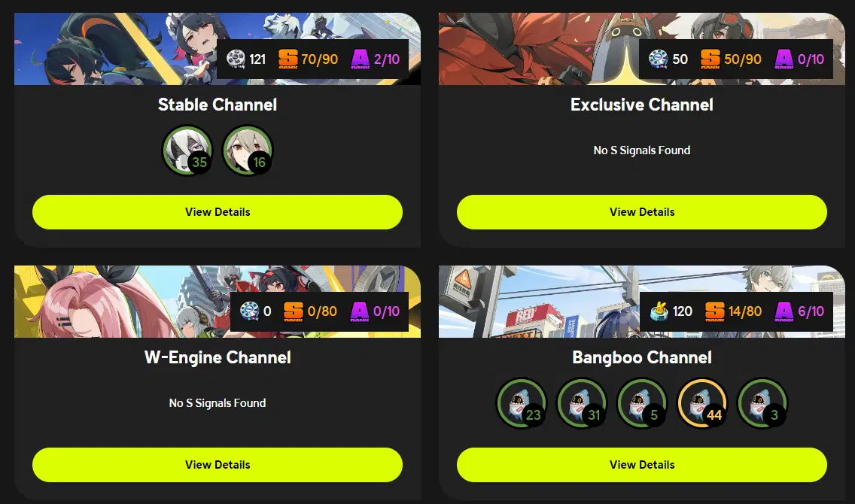Click the Stable Channel A-rank 2/10 counter

point(387,59)
